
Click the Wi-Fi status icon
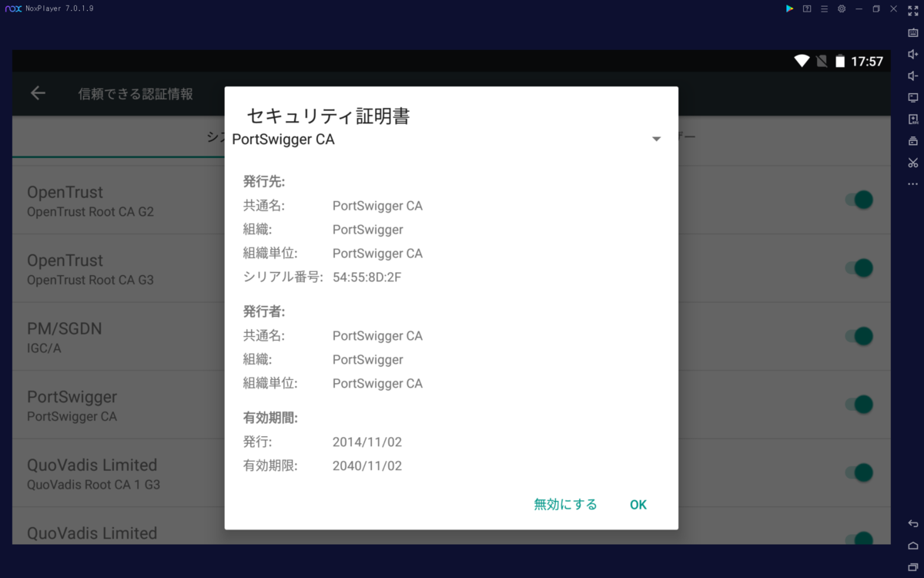click(x=802, y=61)
